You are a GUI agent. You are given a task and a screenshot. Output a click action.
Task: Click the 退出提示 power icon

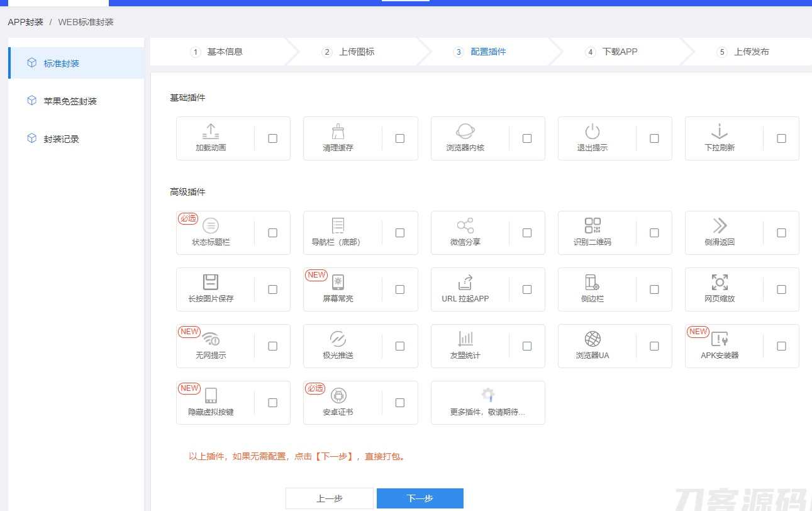pos(592,131)
